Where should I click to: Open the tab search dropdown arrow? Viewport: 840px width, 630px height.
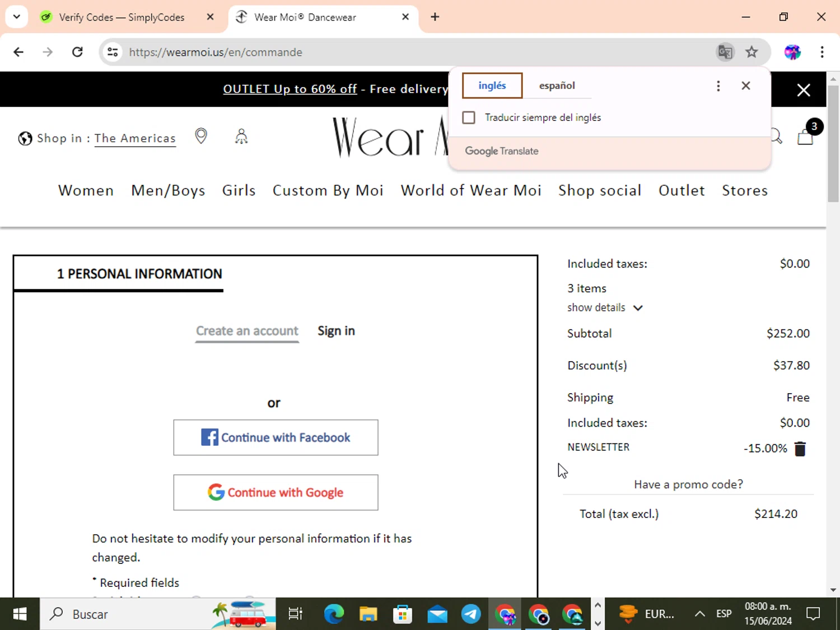coord(17,17)
